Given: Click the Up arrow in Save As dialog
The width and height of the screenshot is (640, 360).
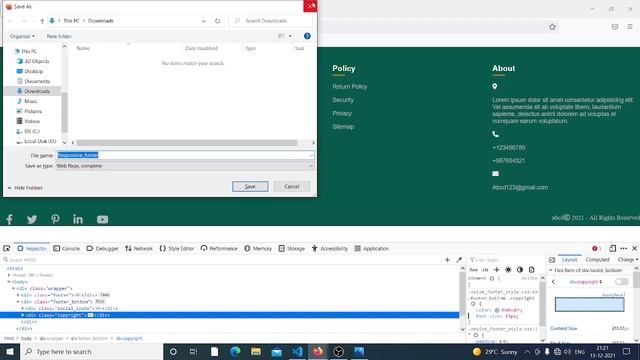Looking at the screenshot, I should [x=42, y=21].
